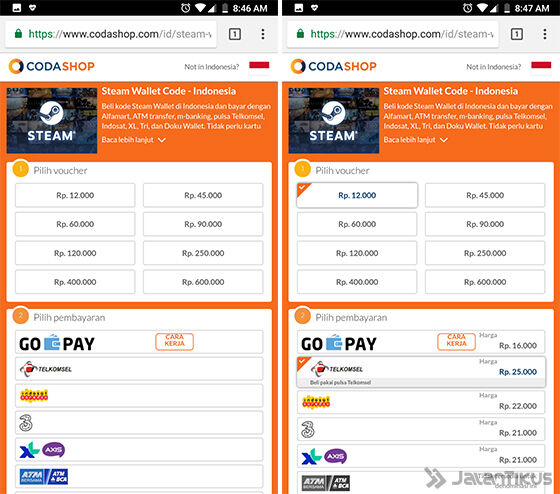Select the Rp. 45.000 voucher on left screen
The height and width of the screenshot is (494, 560).
click(x=203, y=195)
